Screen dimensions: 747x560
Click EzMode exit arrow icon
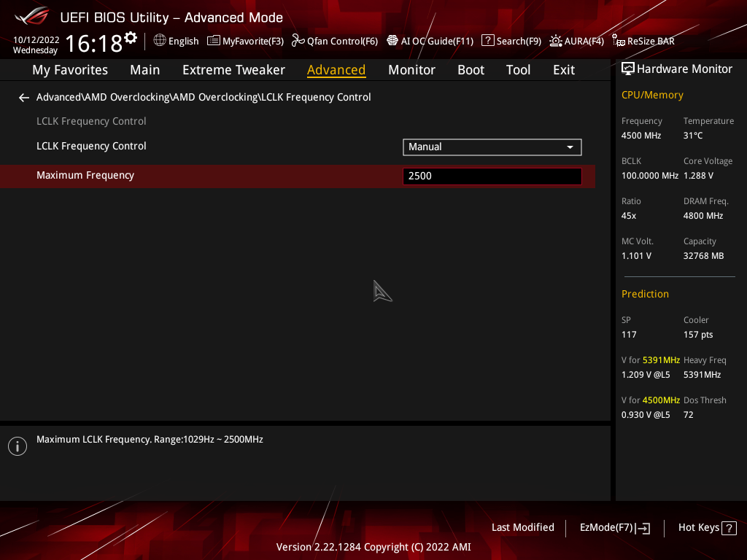(x=643, y=528)
